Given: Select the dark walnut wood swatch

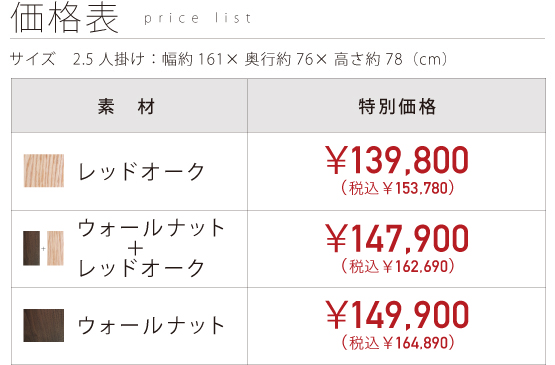Looking at the screenshot, I should pyautogui.click(x=44, y=325).
